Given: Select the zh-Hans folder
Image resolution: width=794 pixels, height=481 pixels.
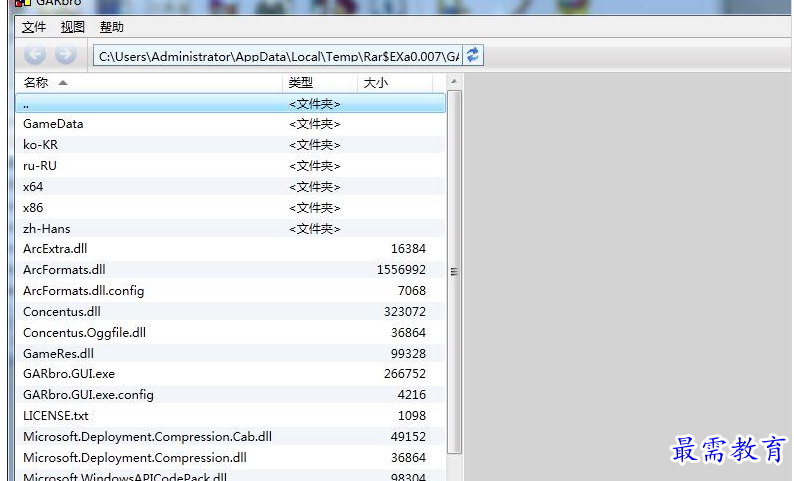Looking at the screenshot, I should (x=231, y=229).
